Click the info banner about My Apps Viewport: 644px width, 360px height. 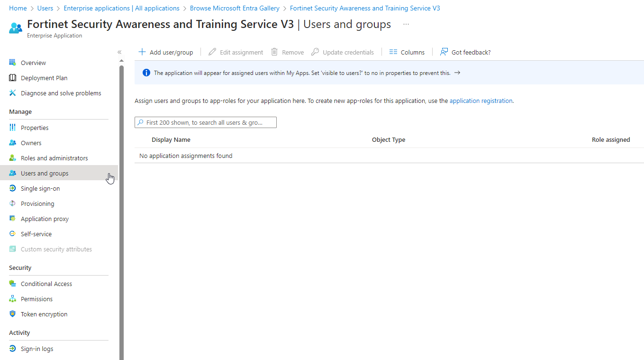coord(389,73)
